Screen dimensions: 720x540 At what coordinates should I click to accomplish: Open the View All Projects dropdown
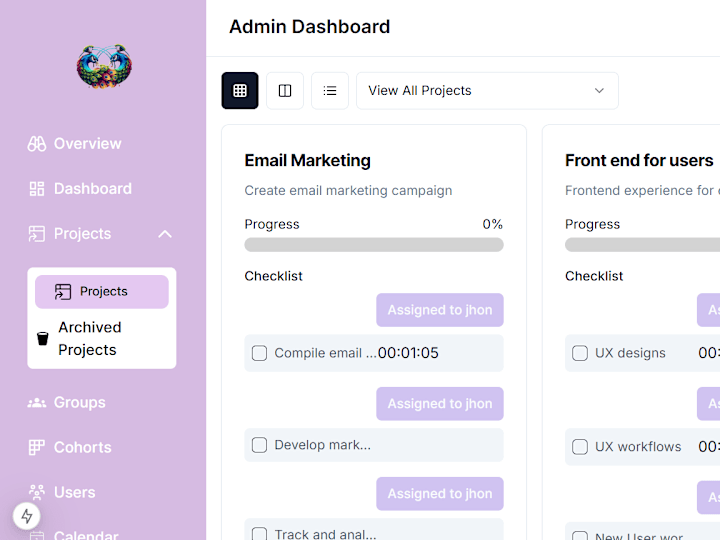point(487,90)
